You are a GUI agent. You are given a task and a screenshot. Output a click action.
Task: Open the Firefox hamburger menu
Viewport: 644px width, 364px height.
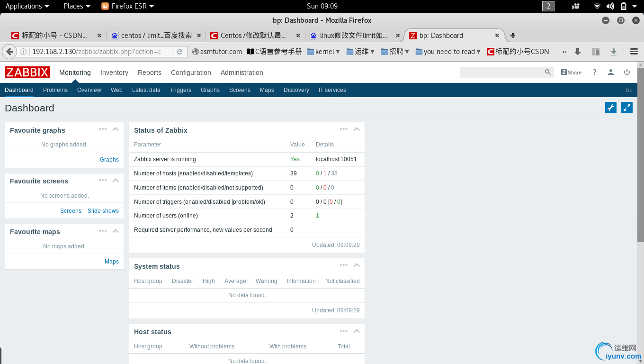click(634, 52)
